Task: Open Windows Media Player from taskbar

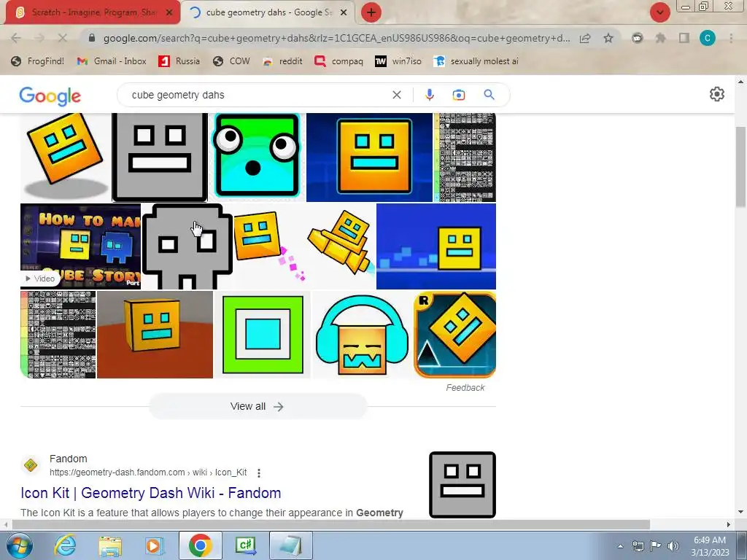Action: pos(154,545)
